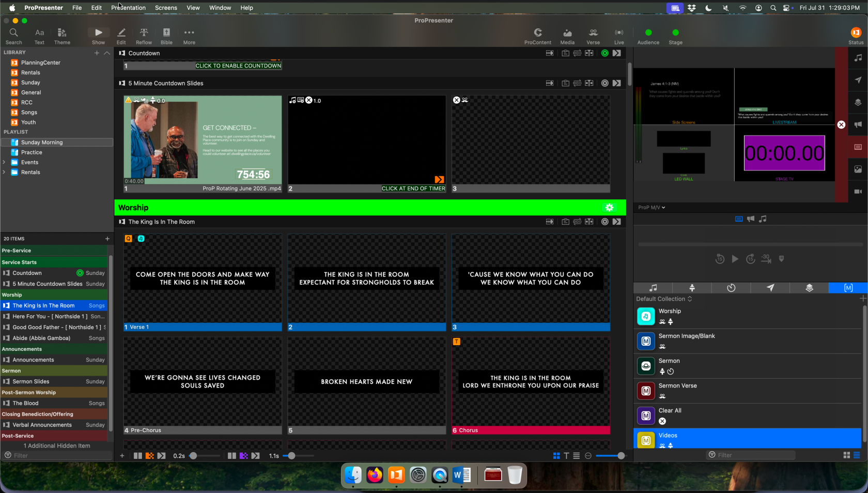Adjust the 1.1s transition duration slider
Screen dimensions: 868x493
click(x=299, y=456)
